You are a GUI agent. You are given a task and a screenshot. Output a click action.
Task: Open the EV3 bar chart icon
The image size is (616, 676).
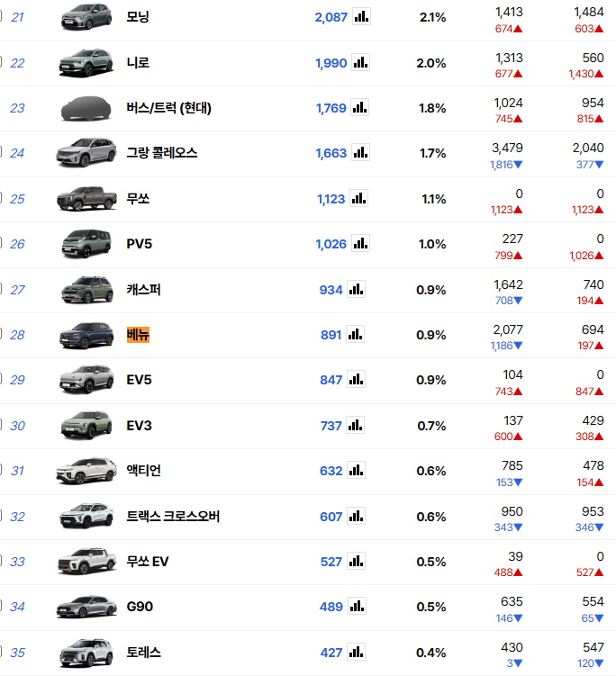[357, 425]
